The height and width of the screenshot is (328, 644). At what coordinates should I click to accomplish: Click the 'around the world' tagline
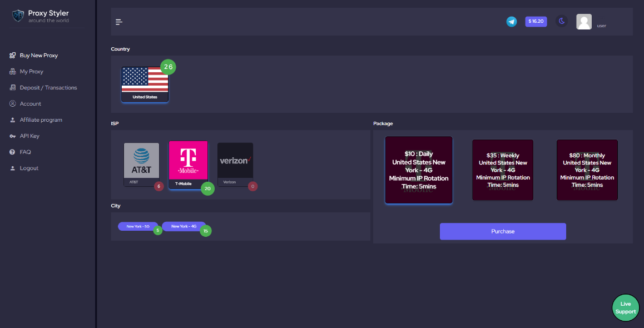click(48, 21)
